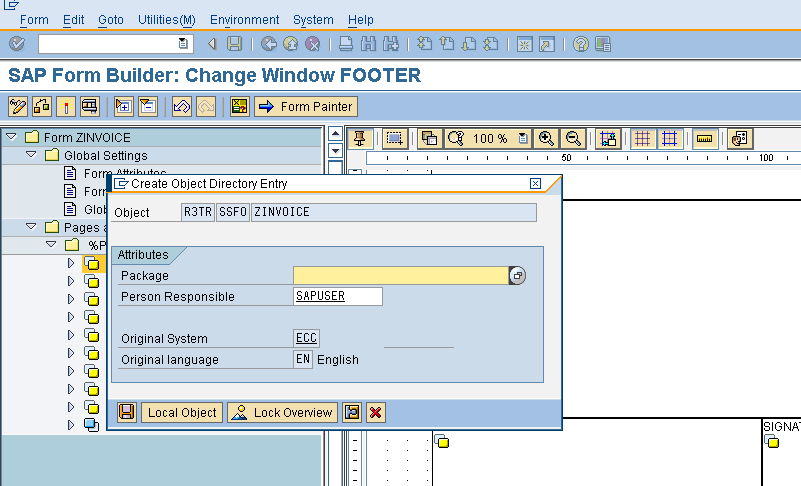Open the Utilities(M) menu
Image resolution: width=801 pixels, height=486 pixels.
pyautogui.click(x=167, y=20)
